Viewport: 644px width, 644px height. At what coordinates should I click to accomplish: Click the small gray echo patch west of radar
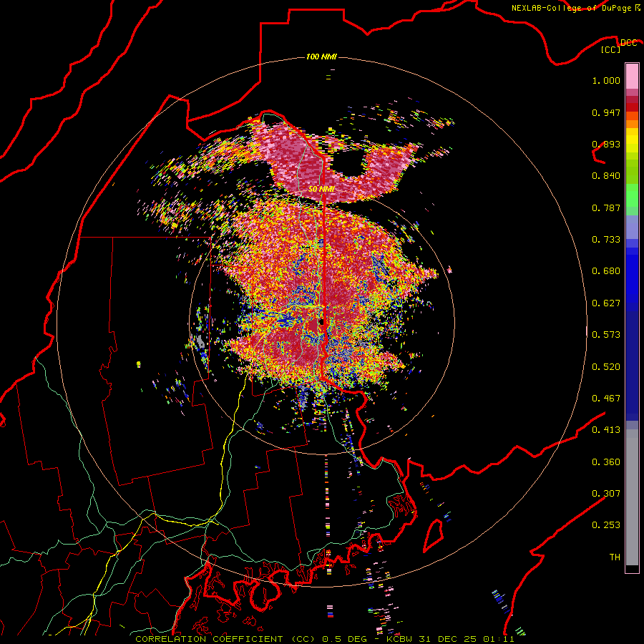click(200, 341)
